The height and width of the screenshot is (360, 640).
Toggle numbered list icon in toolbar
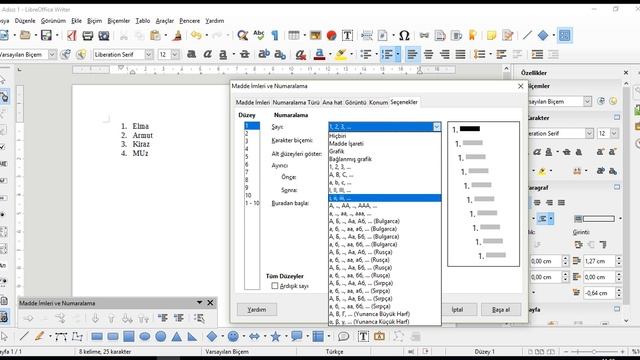pyautogui.click(x=387, y=54)
